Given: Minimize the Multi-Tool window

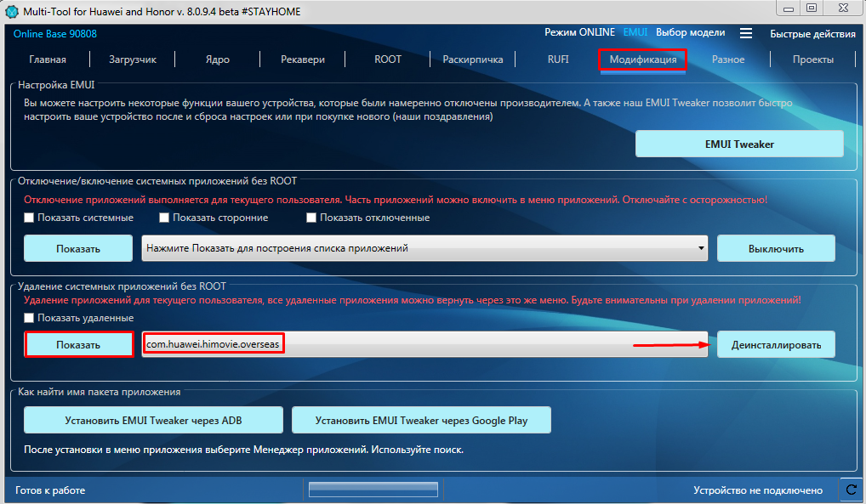Looking at the screenshot, I should (788, 8).
